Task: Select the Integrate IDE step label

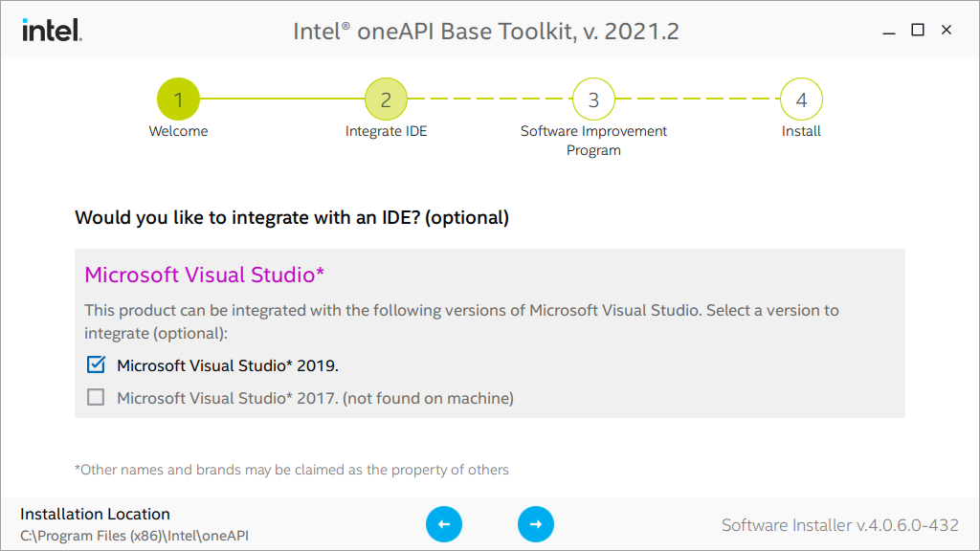Action: coord(386,131)
